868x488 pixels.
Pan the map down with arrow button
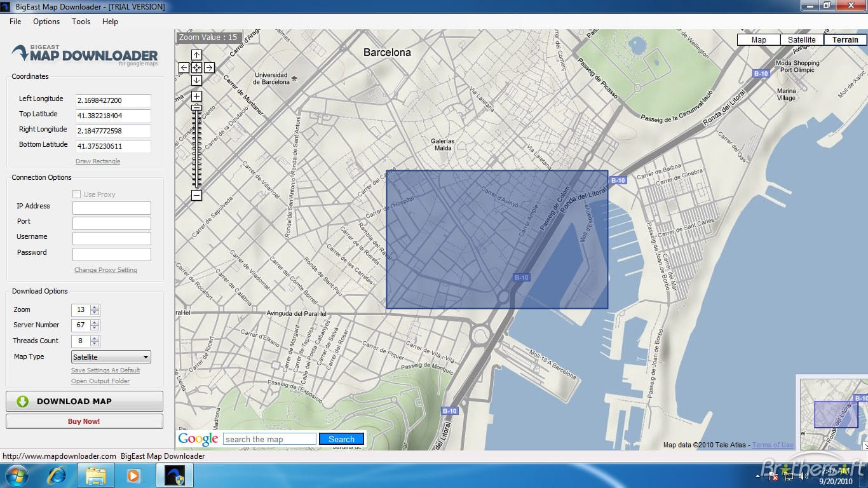coord(196,80)
